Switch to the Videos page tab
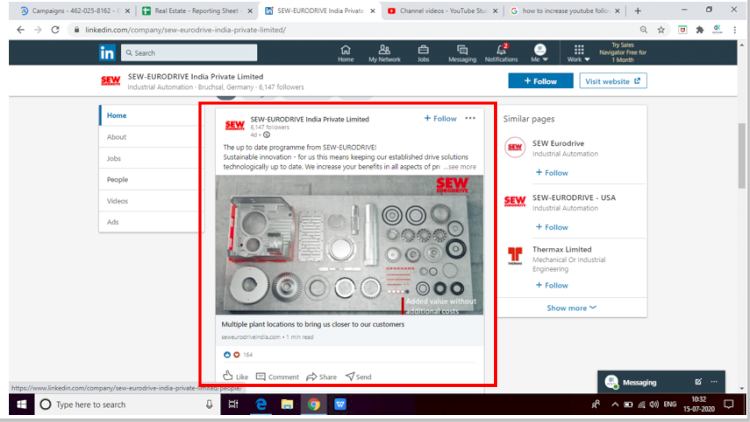 click(117, 201)
